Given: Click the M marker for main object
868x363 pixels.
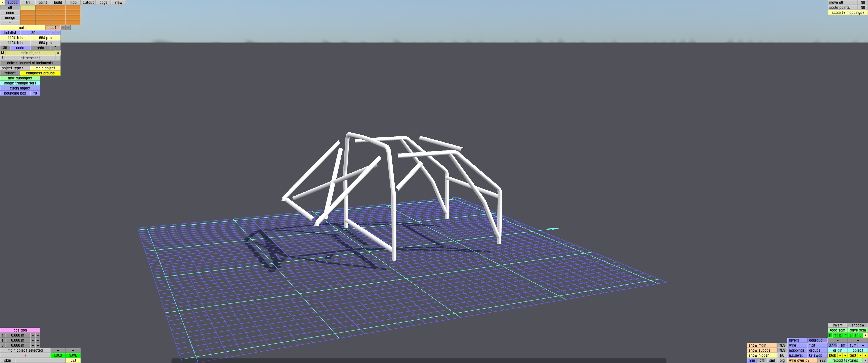Looking at the screenshot, I should 2,53.
